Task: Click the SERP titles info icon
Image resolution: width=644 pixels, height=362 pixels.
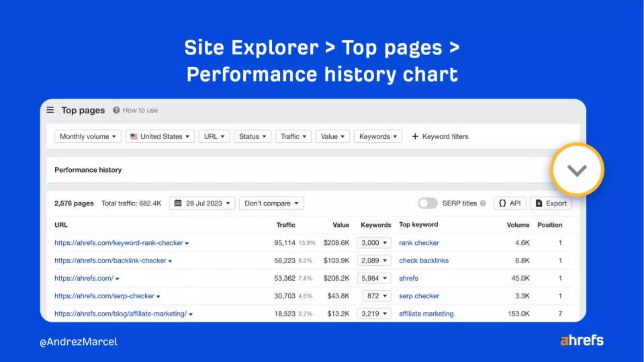Action: [483, 203]
